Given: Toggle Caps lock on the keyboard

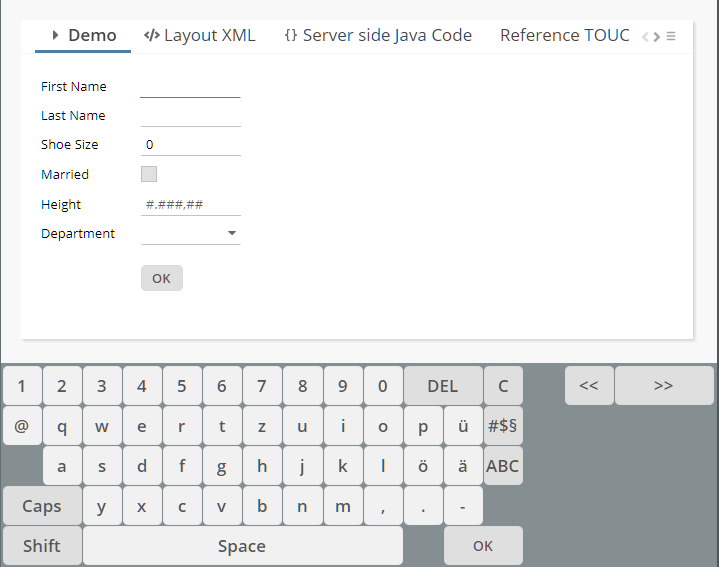Looking at the screenshot, I should 42,506.
